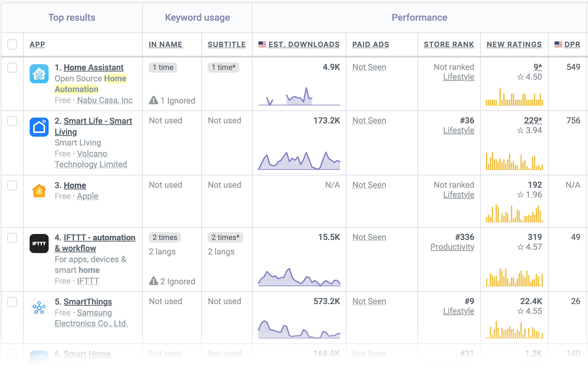Visit Nabu Casa, Inc developer link
588x374 pixels.
pyautogui.click(x=105, y=100)
